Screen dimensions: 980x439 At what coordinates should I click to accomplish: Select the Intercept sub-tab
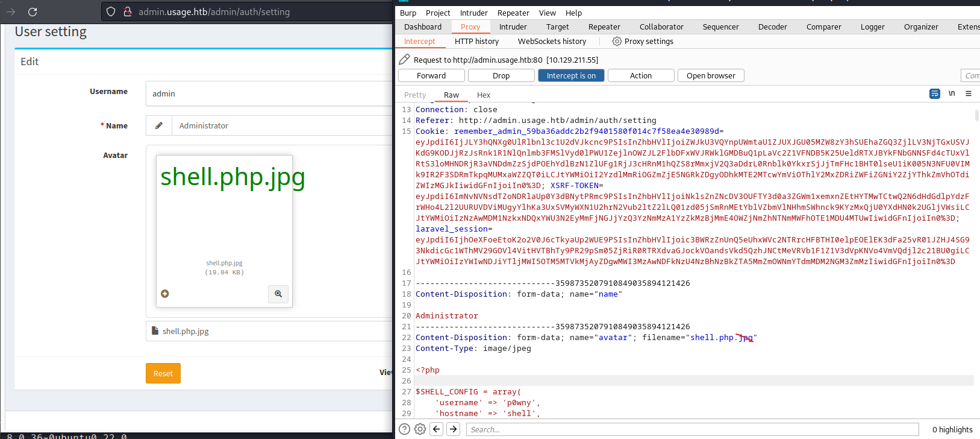click(419, 41)
